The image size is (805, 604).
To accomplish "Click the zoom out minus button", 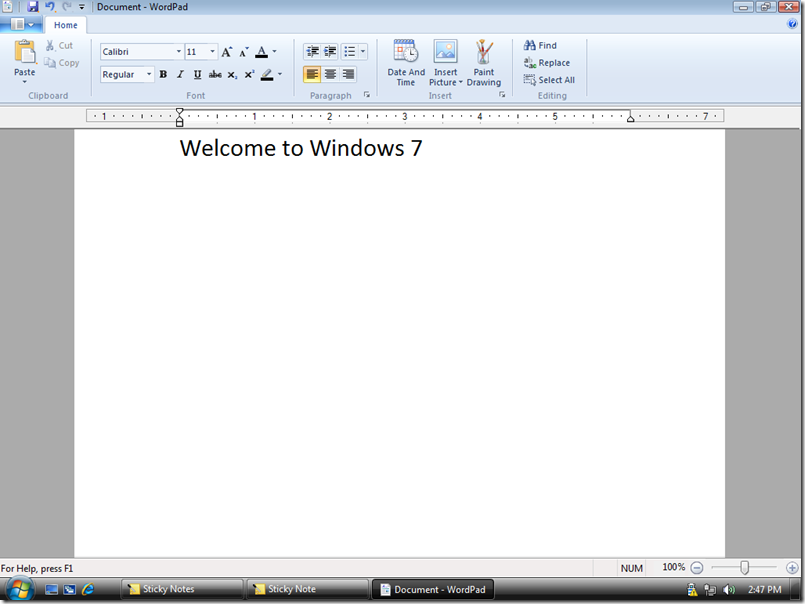I will (x=697, y=568).
